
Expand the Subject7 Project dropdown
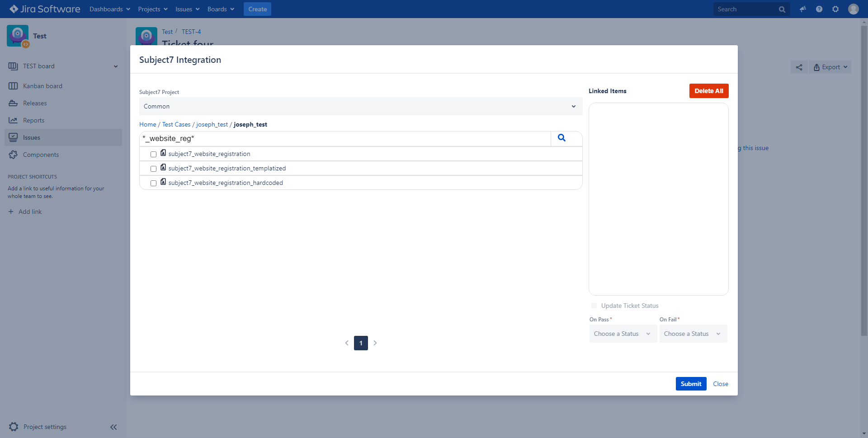360,107
